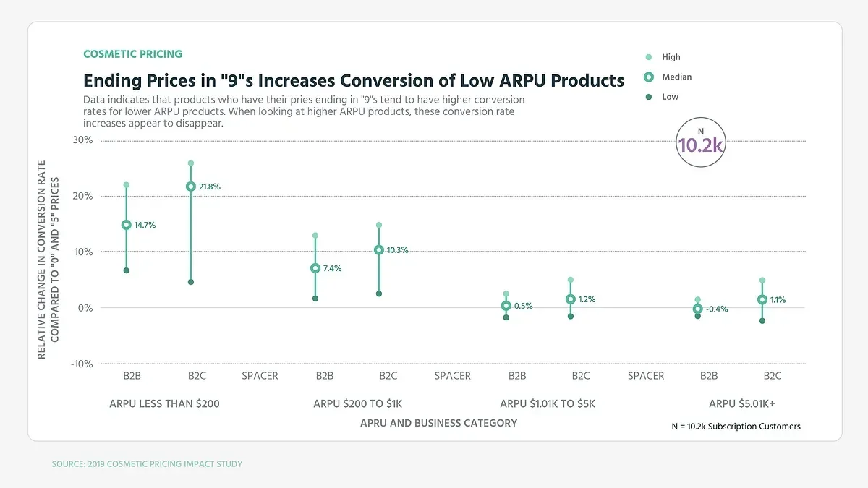Select the 1.1% median data point
The image size is (868, 488).
(762, 300)
